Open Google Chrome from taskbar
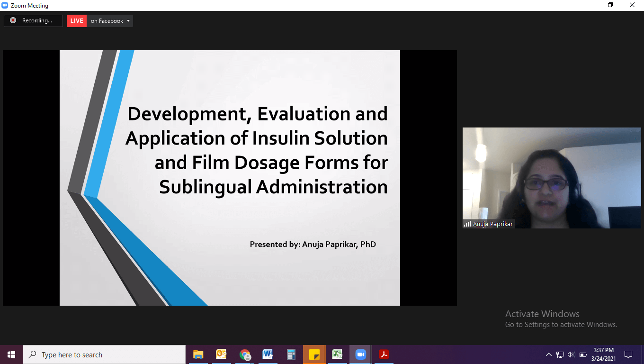The height and width of the screenshot is (364, 644). pos(244,355)
